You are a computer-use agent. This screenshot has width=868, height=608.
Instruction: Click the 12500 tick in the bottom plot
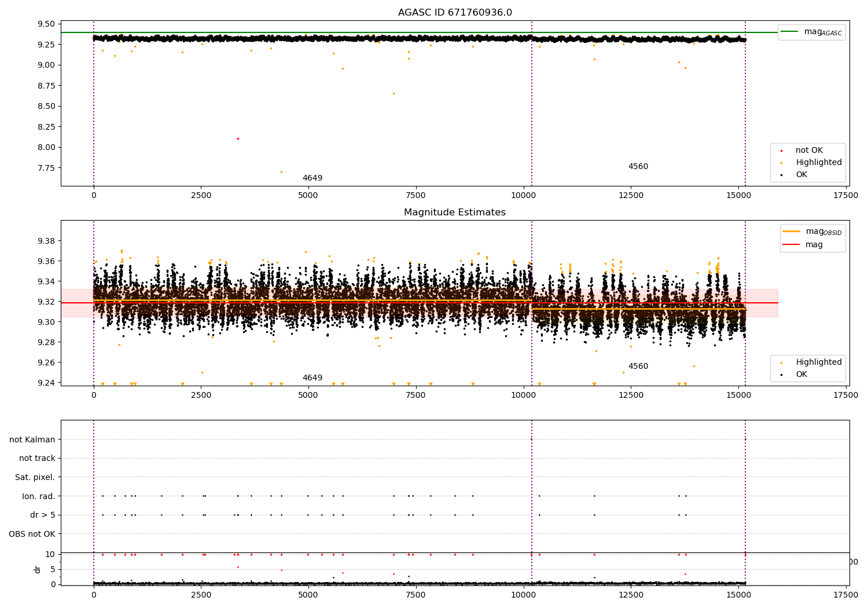[x=631, y=594]
